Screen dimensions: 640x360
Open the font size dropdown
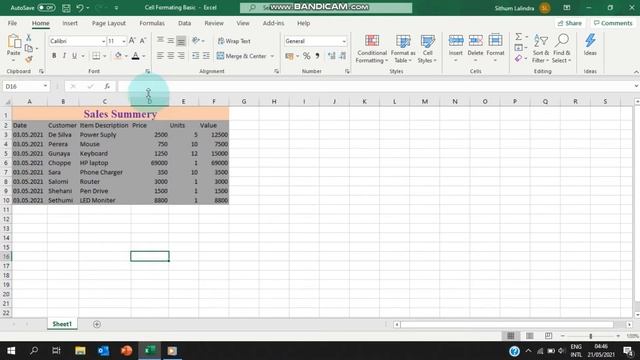[124, 41]
